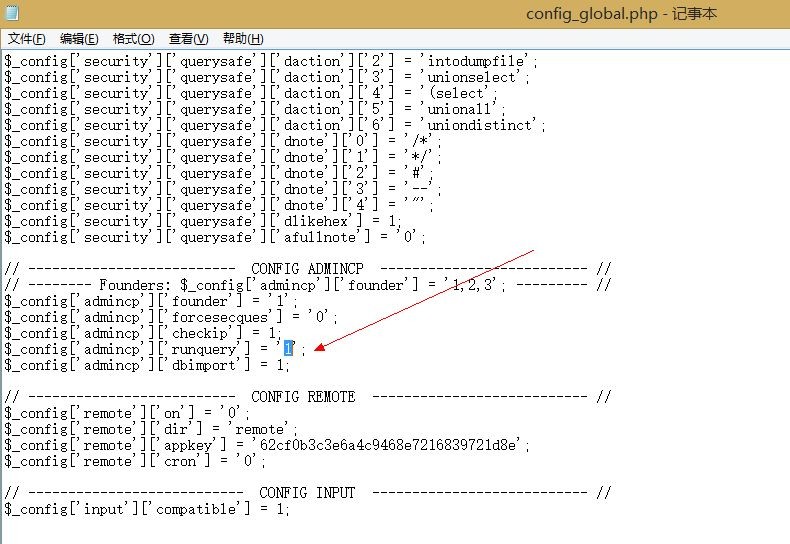Click the founder value '1' line
This screenshot has width=790, height=544.
click(x=151, y=301)
